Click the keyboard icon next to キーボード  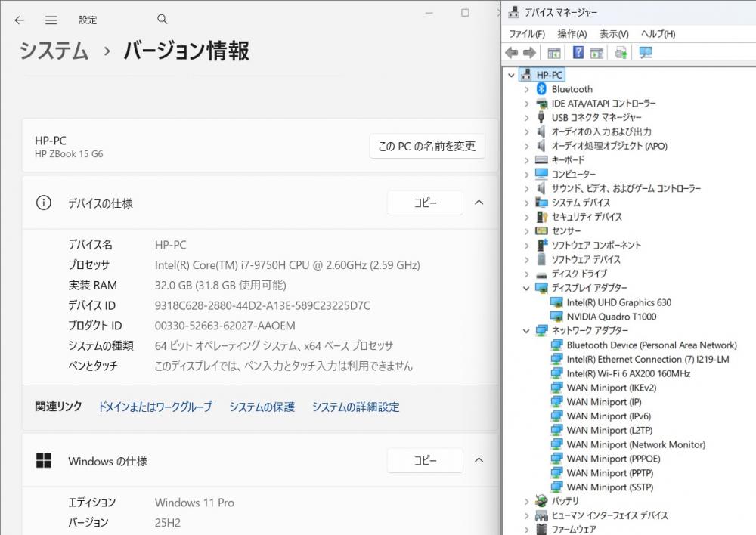(x=541, y=159)
